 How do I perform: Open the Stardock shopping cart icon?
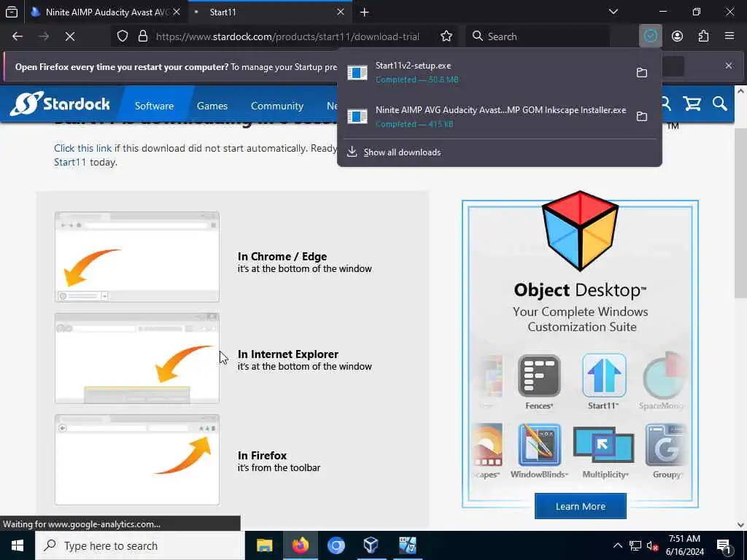[692, 104]
